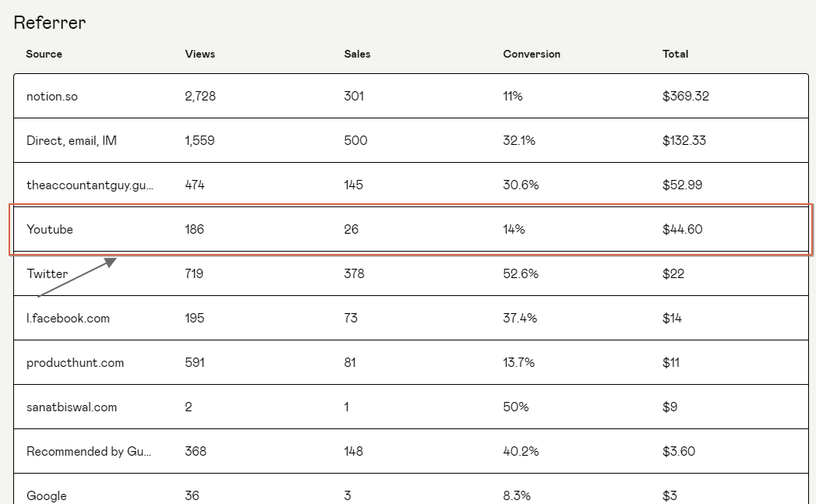Click the l.facebook.com source

68,319
